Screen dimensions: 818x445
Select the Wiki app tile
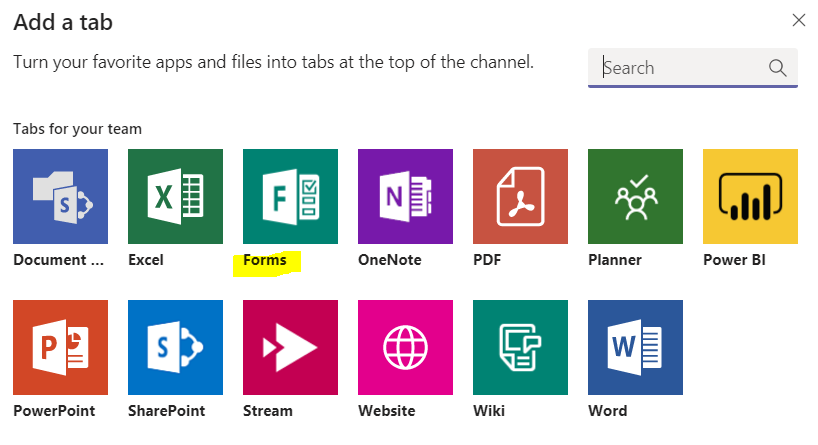pyautogui.click(x=520, y=347)
